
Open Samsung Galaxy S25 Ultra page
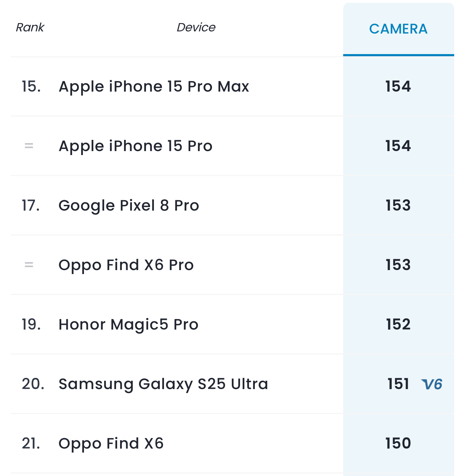(163, 384)
